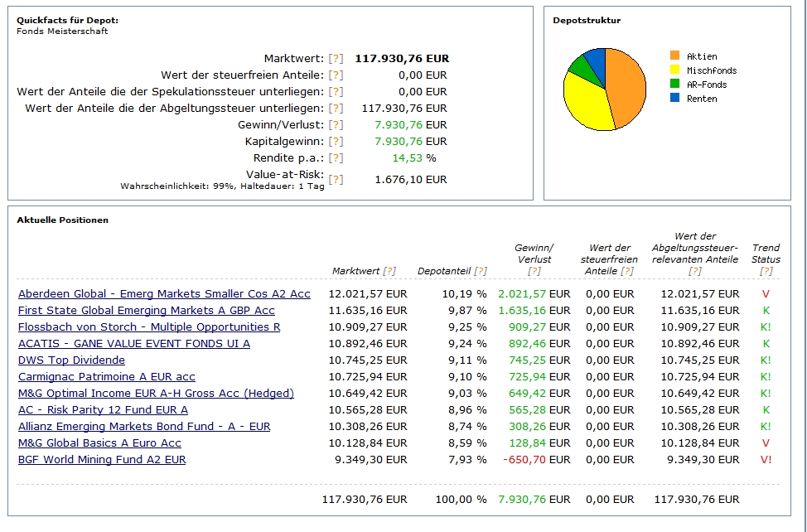Open First State Global Emerging Markets fund
The height and width of the screenshot is (532, 807).
pyautogui.click(x=146, y=311)
